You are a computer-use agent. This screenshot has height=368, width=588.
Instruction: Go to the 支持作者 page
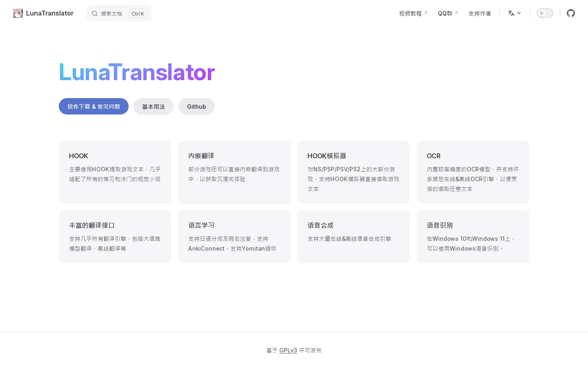pyautogui.click(x=480, y=13)
